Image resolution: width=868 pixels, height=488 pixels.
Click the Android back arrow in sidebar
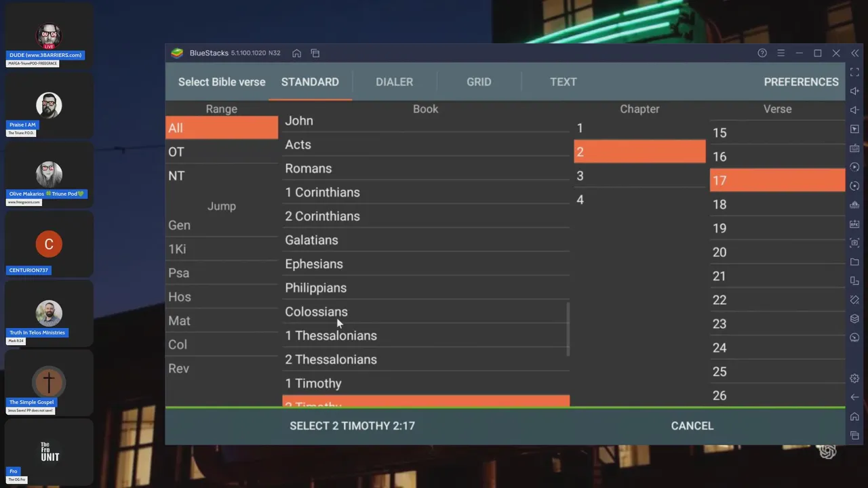[854, 397]
